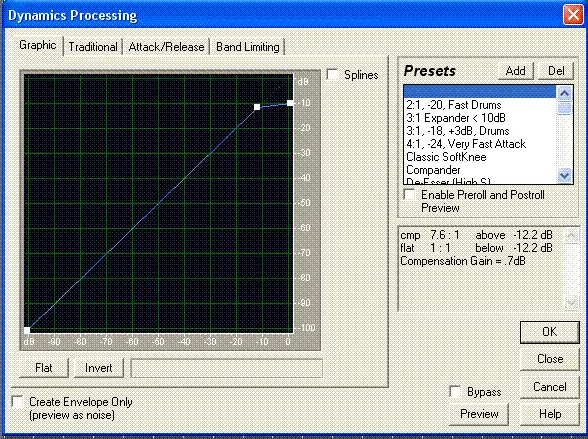Image resolution: width=588 pixels, height=439 pixels.
Task: Toggle Enable Preroll and Postroll Preview
Action: tap(409, 195)
